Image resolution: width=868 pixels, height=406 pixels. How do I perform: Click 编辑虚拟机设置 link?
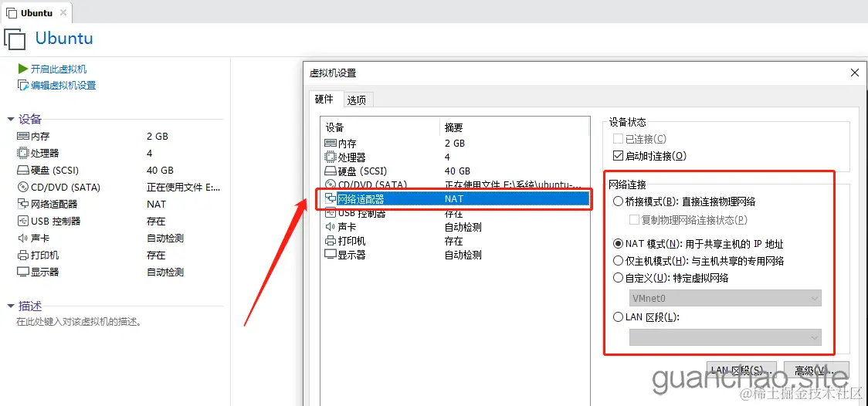click(x=63, y=85)
